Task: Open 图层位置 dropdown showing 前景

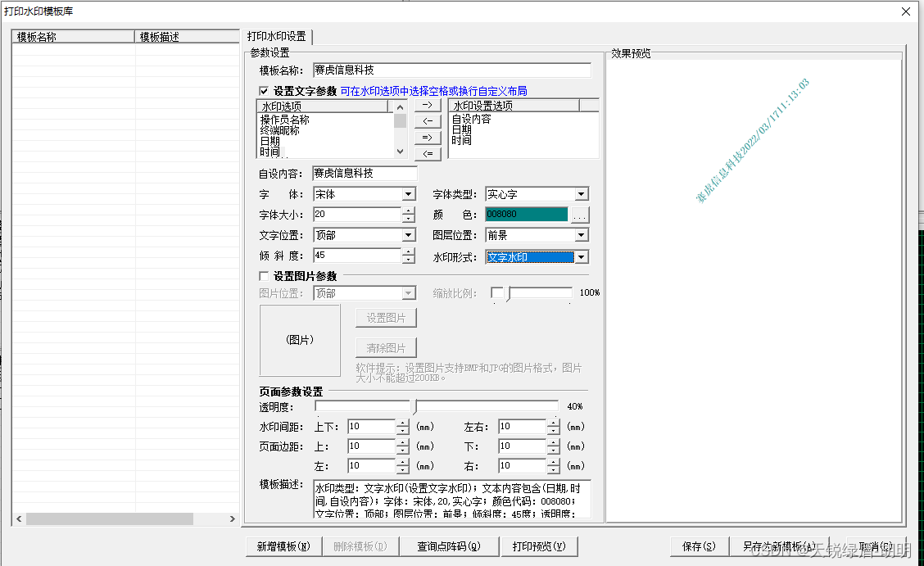Action: (581, 235)
